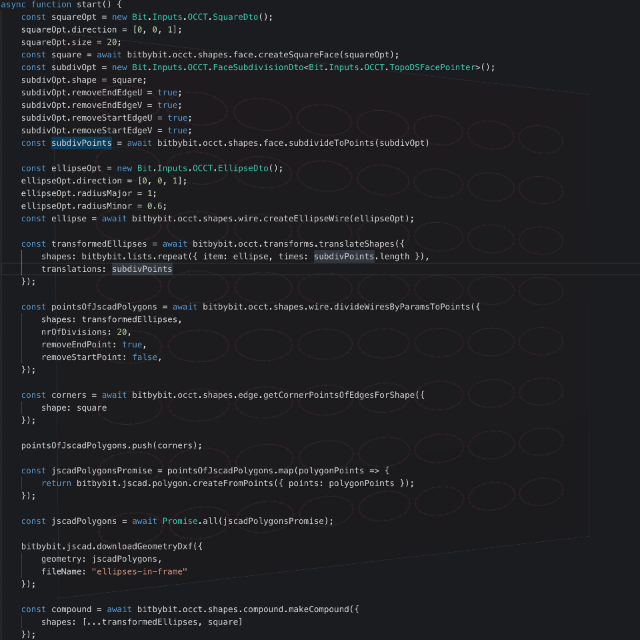Click the 'EllipseDto' class name
The image size is (640, 640).
tap(243, 169)
